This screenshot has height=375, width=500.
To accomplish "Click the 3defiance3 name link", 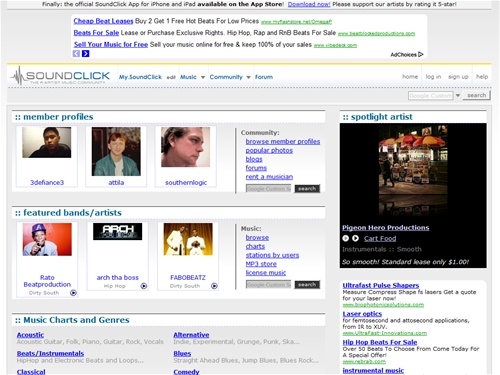I will pos(47,182).
